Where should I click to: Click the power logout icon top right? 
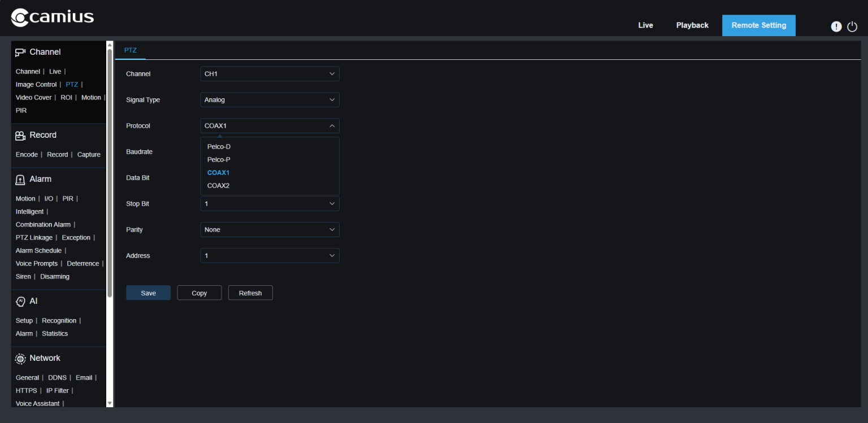pyautogui.click(x=852, y=26)
